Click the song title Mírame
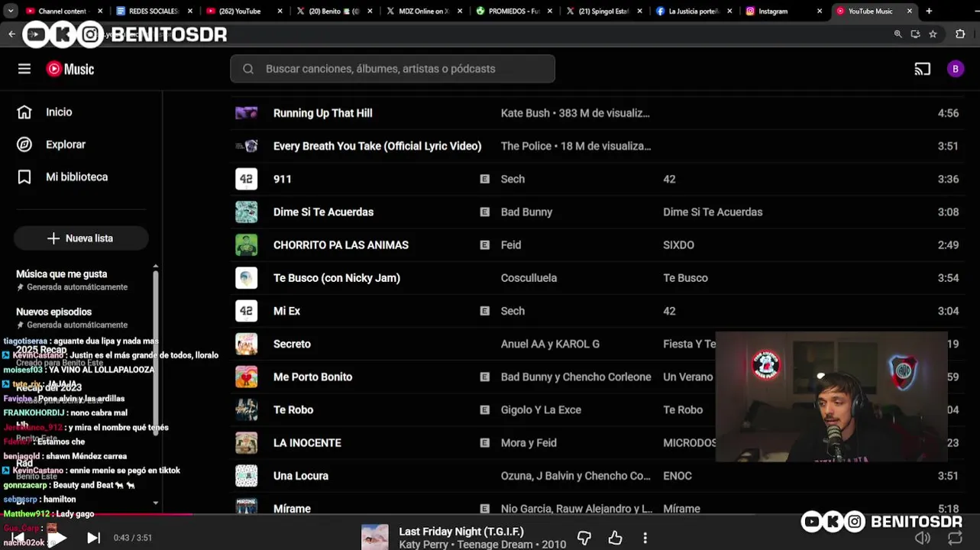The width and height of the screenshot is (980, 550). 292,508
